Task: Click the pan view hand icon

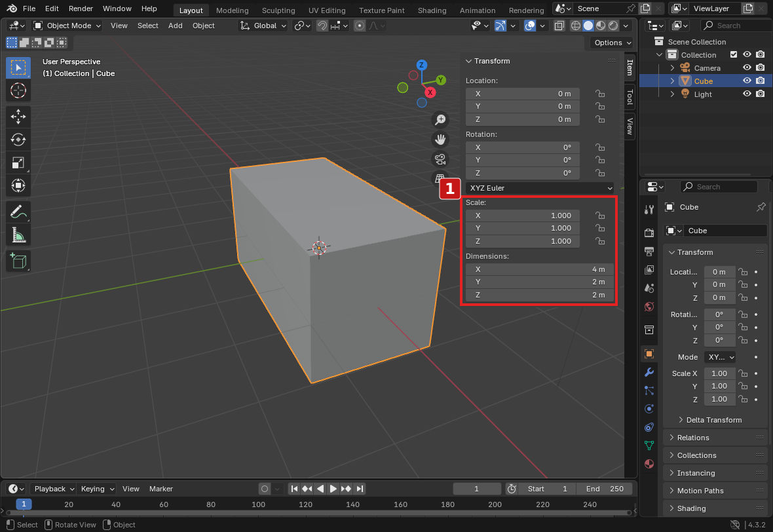Action: pyautogui.click(x=440, y=140)
